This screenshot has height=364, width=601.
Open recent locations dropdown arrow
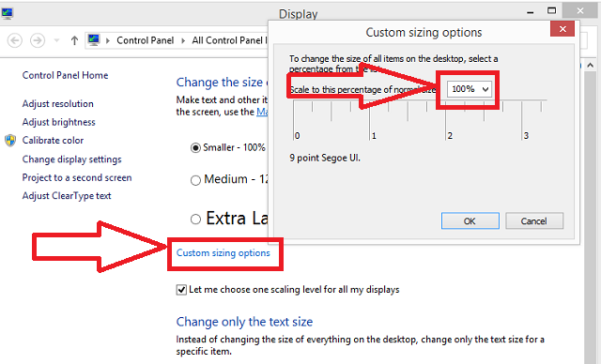point(56,40)
